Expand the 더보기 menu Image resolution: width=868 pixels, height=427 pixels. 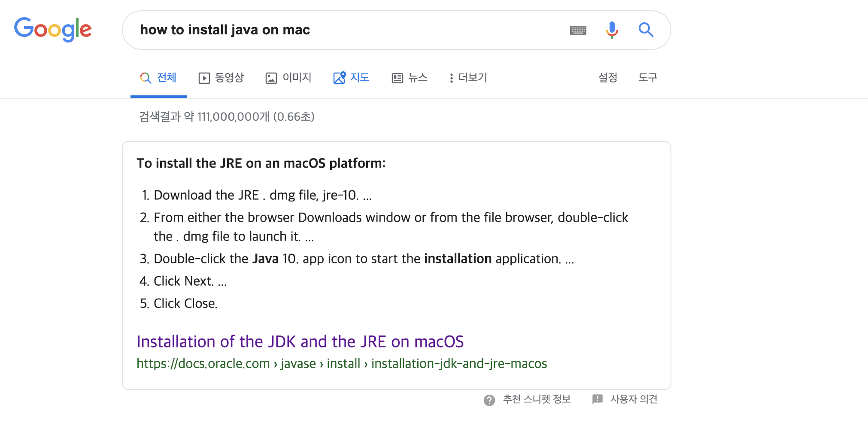pos(468,78)
